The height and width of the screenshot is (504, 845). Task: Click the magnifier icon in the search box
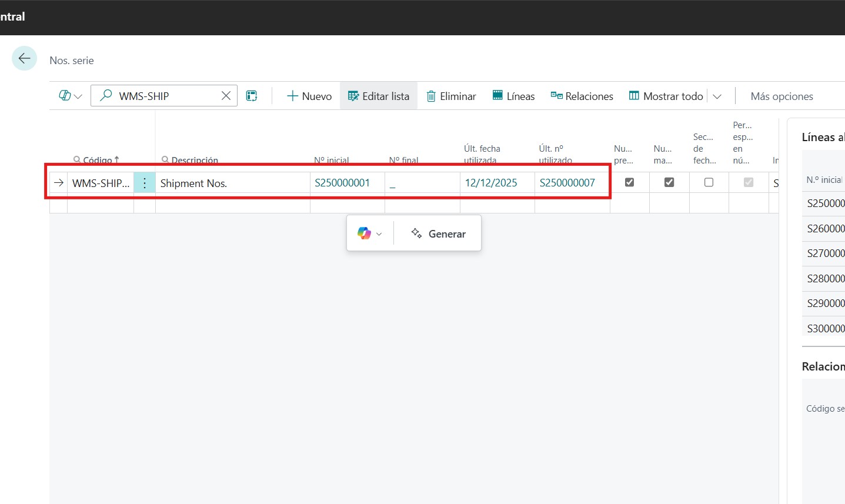[x=106, y=95]
